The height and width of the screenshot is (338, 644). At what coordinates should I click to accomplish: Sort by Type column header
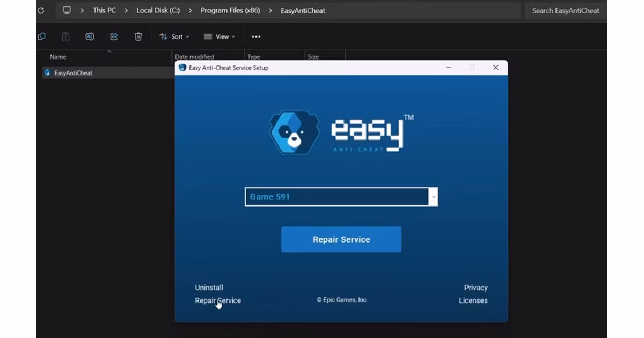[x=253, y=57]
